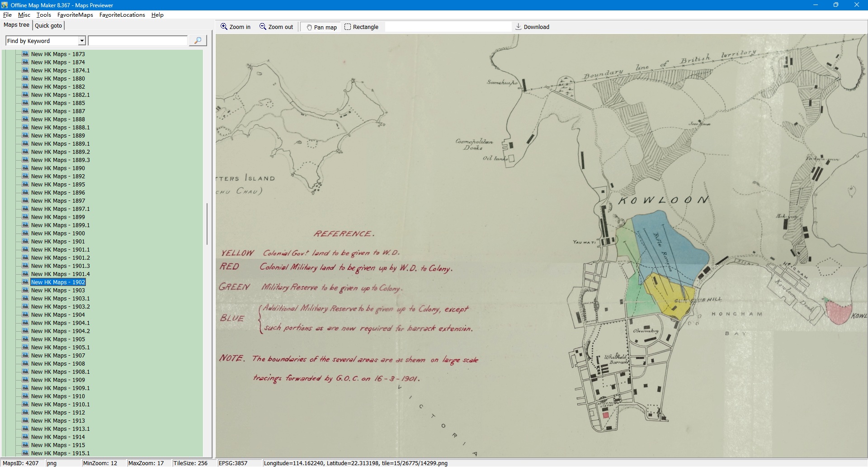Viewport: 868px width, 467px height.
Task: Select New HK Maps - 1897 tree entry
Action: pos(58,200)
